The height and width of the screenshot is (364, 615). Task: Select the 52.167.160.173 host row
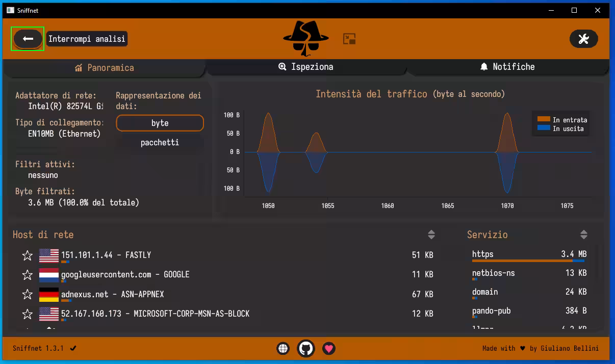[204, 314]
